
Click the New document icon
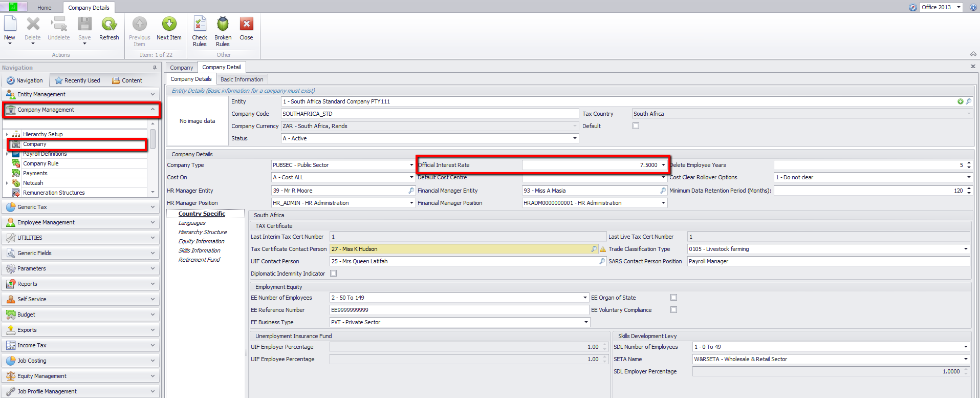(10, 24)
